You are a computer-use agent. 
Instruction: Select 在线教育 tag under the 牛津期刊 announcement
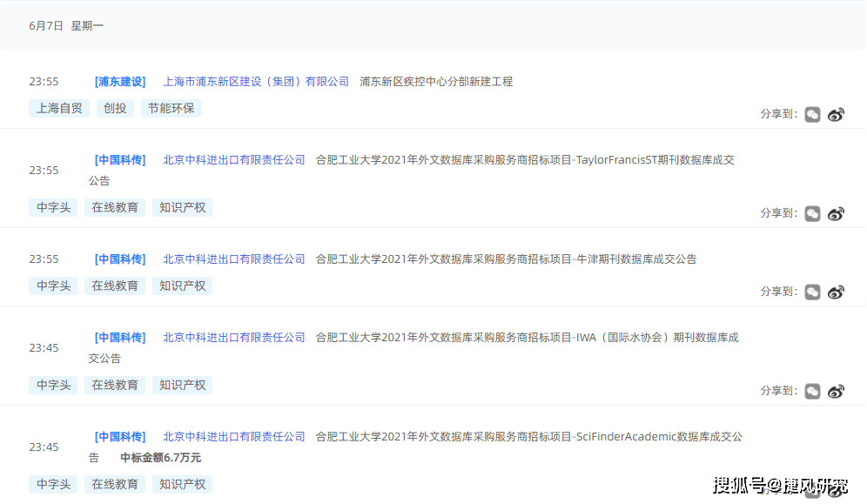click(x=114, y=286)
